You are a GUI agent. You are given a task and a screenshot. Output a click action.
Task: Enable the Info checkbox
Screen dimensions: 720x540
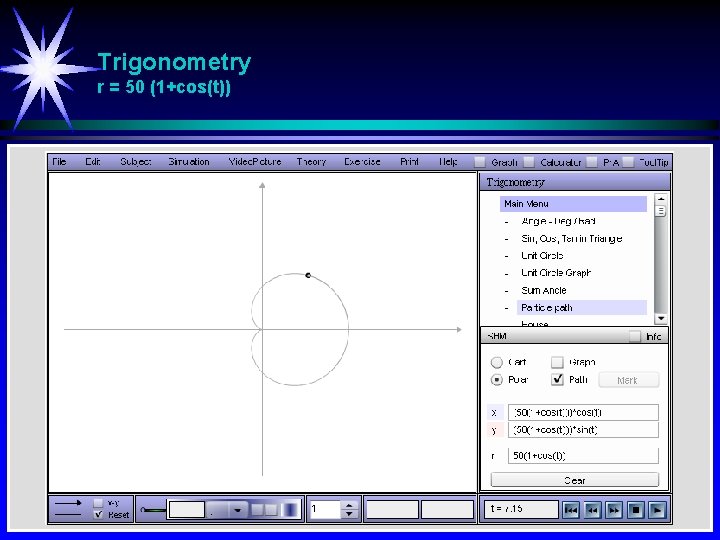click(635, 337)
